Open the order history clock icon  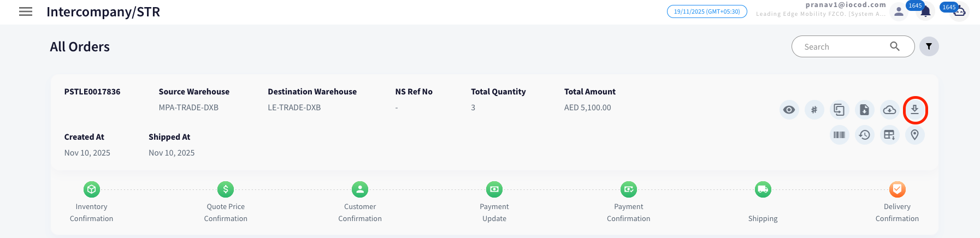click(x=864, y=135)
